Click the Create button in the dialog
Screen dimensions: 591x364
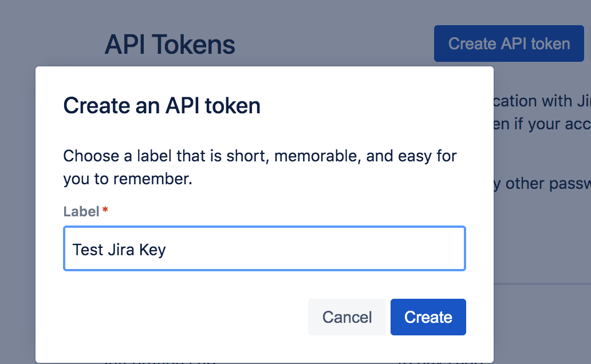(428, 317)
